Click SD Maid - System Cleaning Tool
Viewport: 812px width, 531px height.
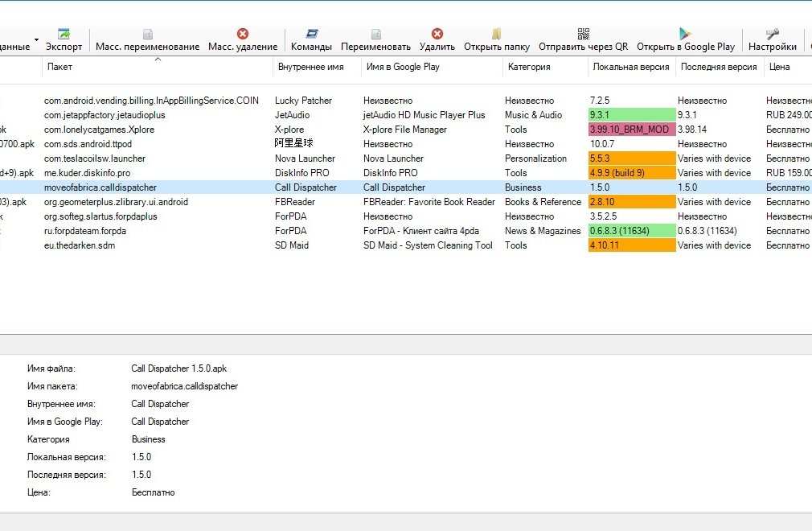click(x=428, y=245)
